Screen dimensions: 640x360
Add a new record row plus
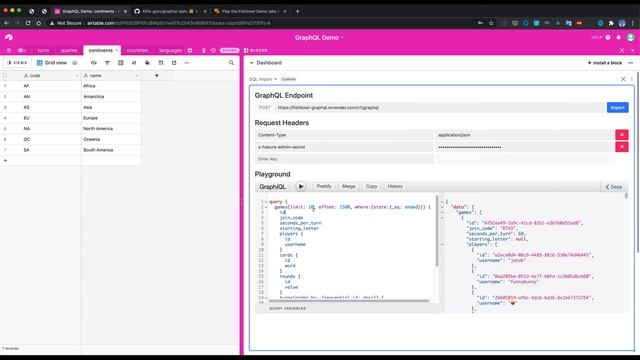[x=5, y=160]
